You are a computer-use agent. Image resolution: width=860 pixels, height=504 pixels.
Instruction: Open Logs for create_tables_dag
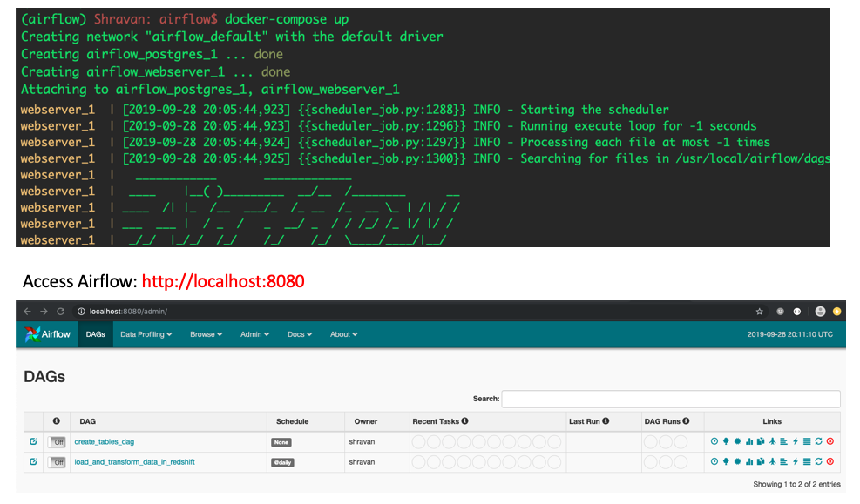(807, 441)
